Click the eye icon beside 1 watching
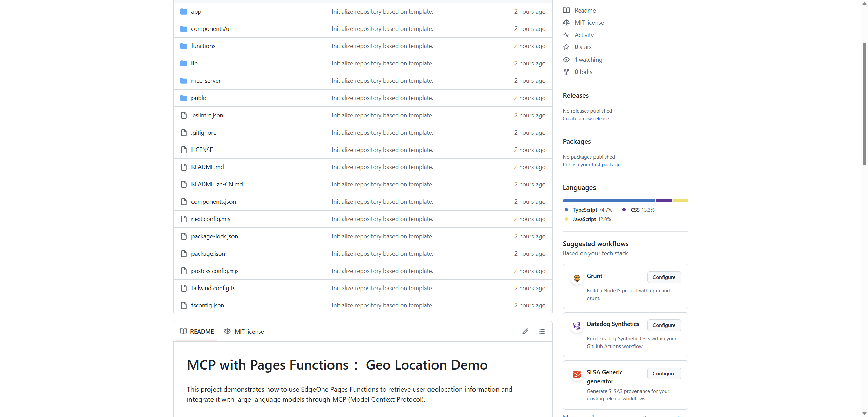Viewport: 868px width, 417px height. pos(566,60)
